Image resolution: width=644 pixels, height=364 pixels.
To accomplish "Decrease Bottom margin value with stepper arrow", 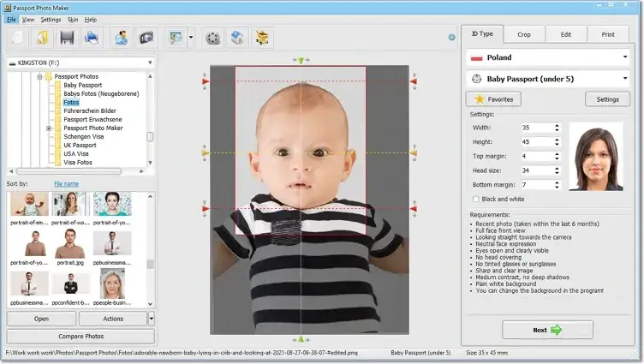I will (x=557, y=188).
